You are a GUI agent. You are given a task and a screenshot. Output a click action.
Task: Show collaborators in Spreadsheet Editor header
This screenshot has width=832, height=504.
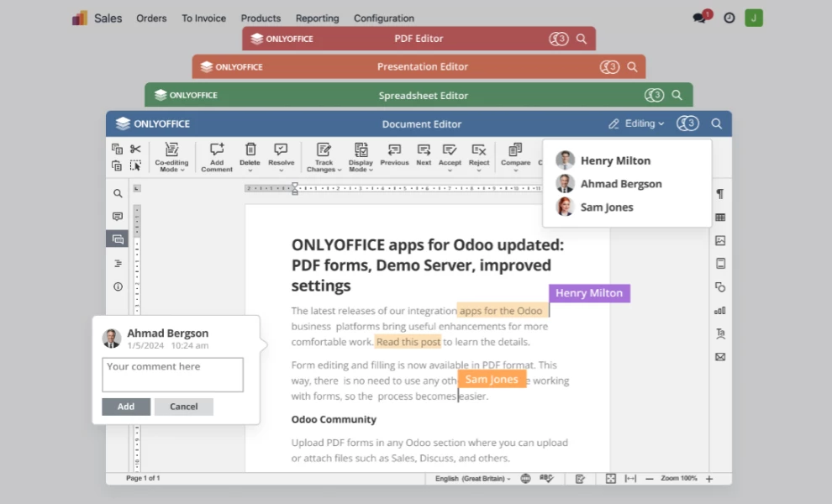(x=654, y=95)
